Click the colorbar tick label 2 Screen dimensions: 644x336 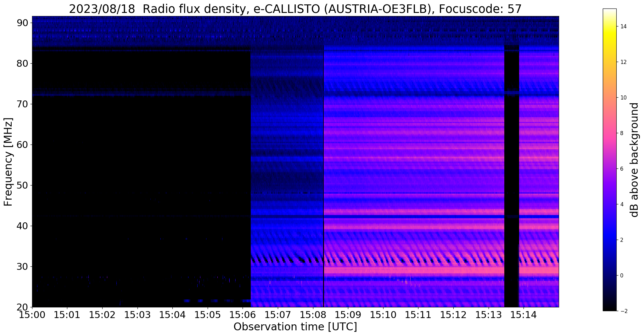[621, 240]
